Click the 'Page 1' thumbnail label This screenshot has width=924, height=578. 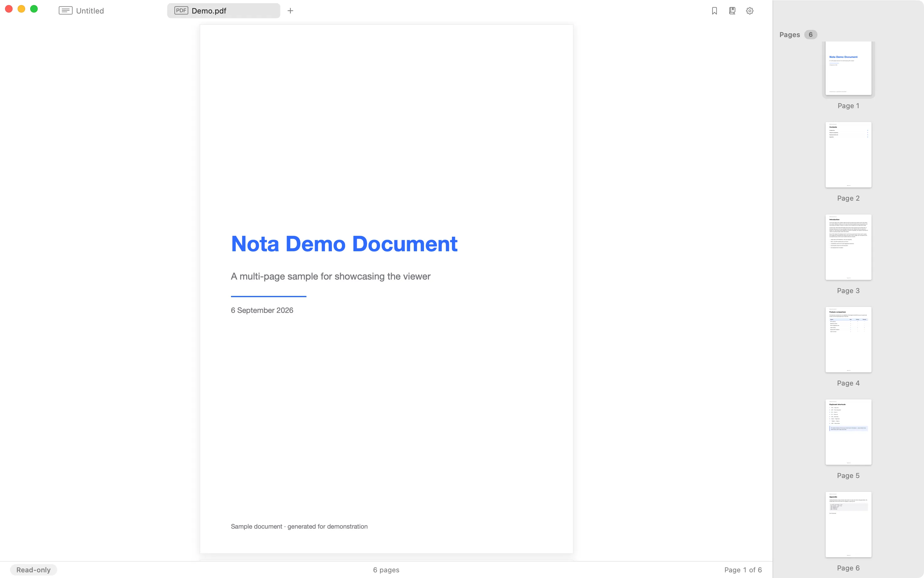(x=848, y=106)
